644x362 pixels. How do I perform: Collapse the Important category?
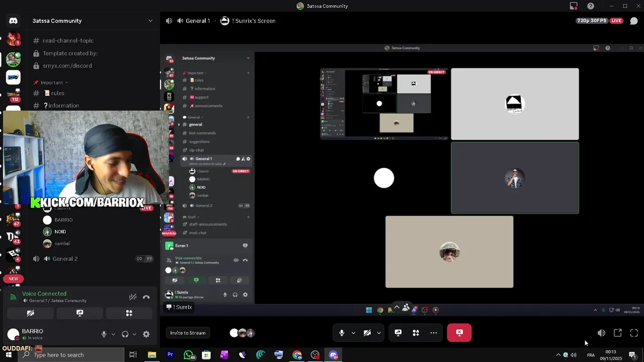coord(52,82)
